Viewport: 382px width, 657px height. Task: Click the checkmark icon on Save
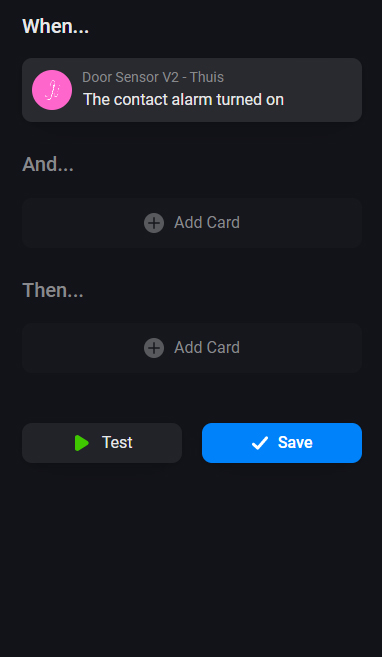(x=260, y=443)
